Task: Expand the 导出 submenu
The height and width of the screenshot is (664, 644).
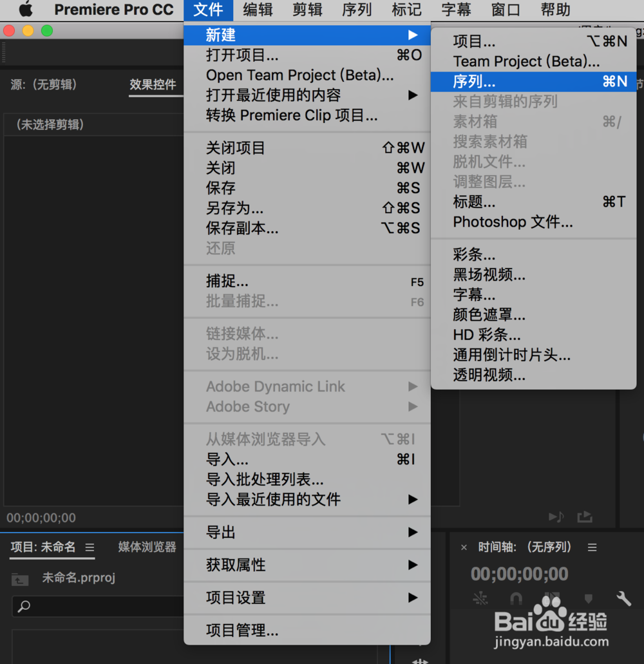Action: tap(307, 533)
